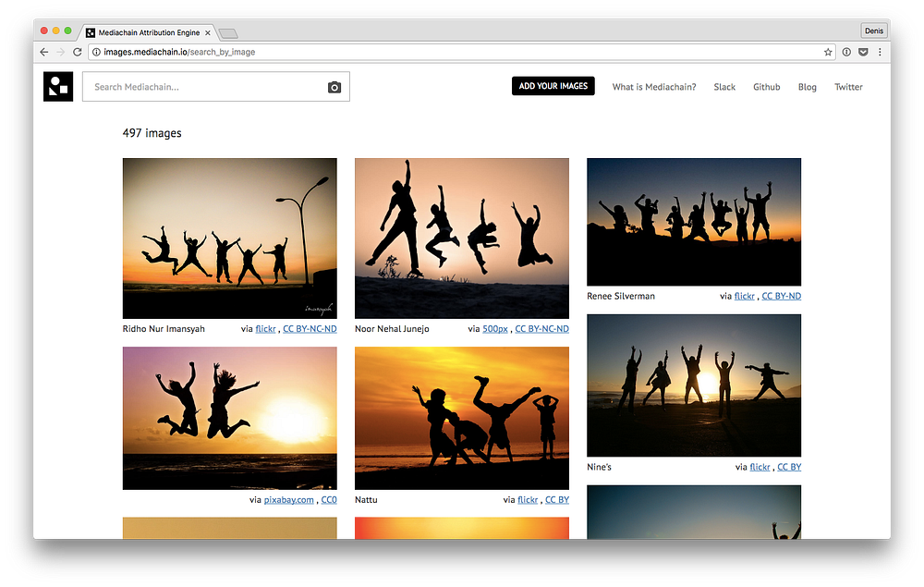Open the Mediachain logo home icon
Viewport: 924px width, 587px height.
point(58,87)
